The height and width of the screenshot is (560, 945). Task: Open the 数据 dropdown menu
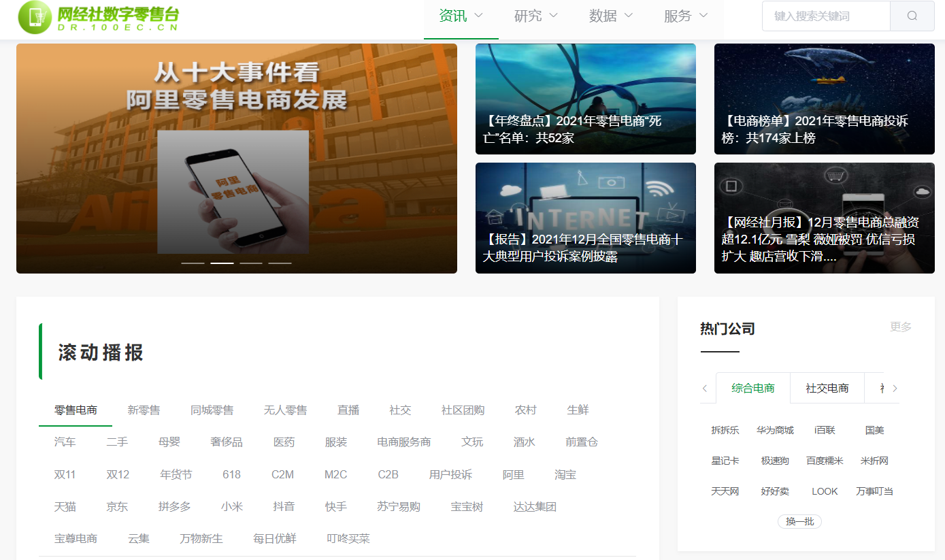610,16
